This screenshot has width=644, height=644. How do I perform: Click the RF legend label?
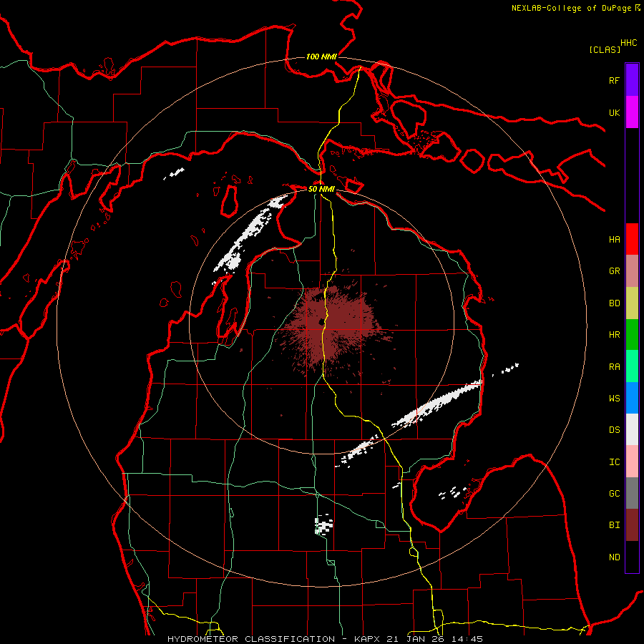click(615, 80)
